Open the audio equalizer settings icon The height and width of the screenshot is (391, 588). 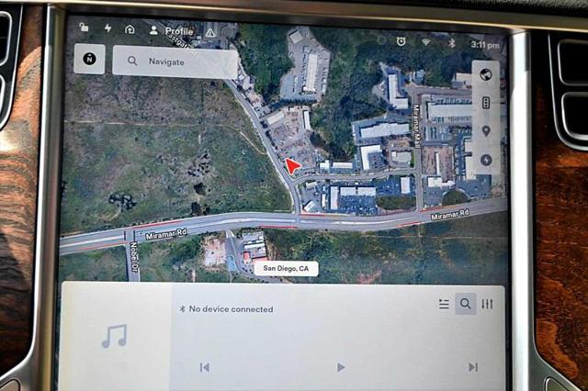pyautogui.click(x=487, y=304)
